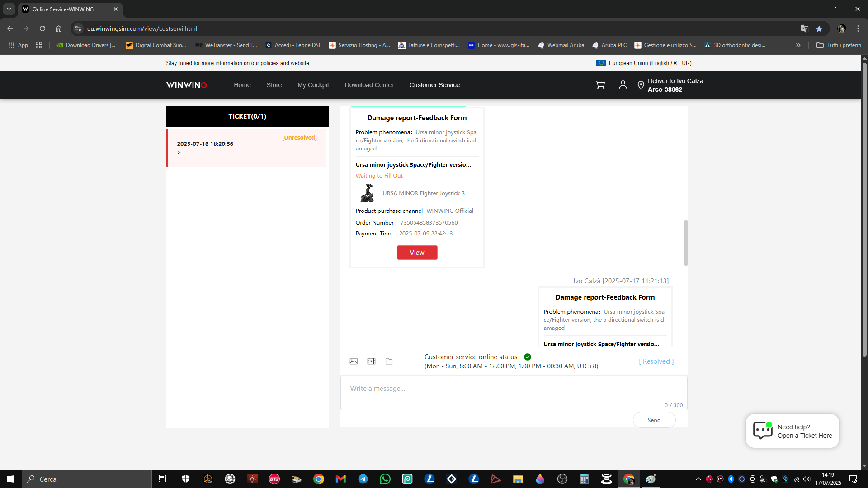Open Chrome three-dot menu
Viewport: 868px width, 488px height.
(x=858, y=28)
